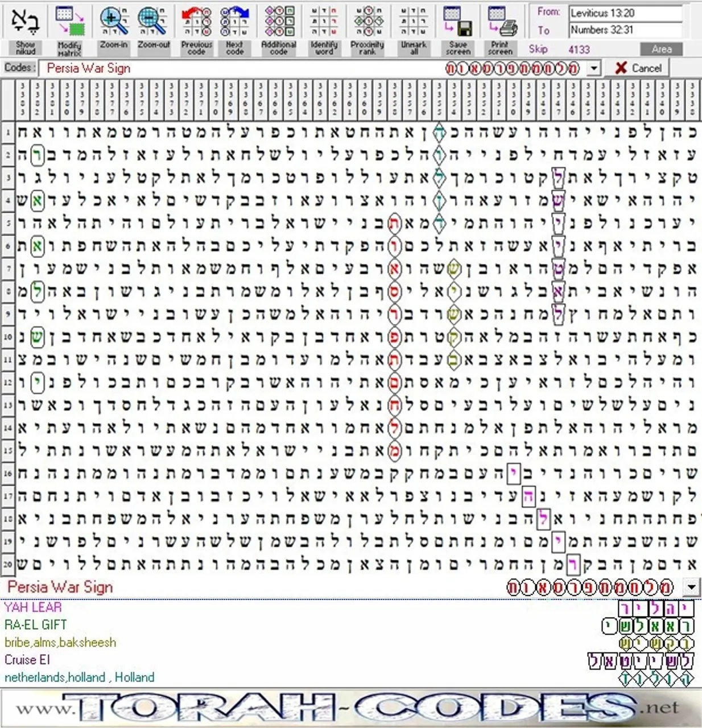Image resolution: width=702 pixels, height=728 pixels.
Task: Click the Show nikud label button
Action: point(25,48)
